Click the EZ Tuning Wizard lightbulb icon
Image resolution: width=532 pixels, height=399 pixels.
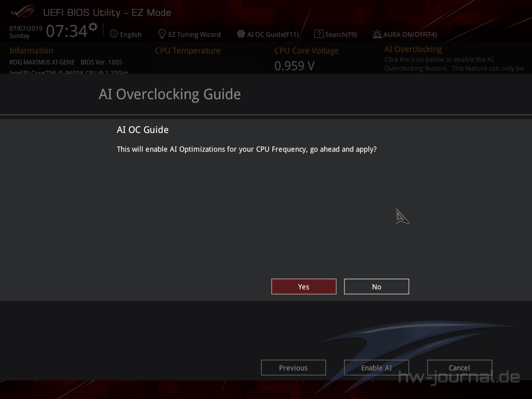(162, 34)
